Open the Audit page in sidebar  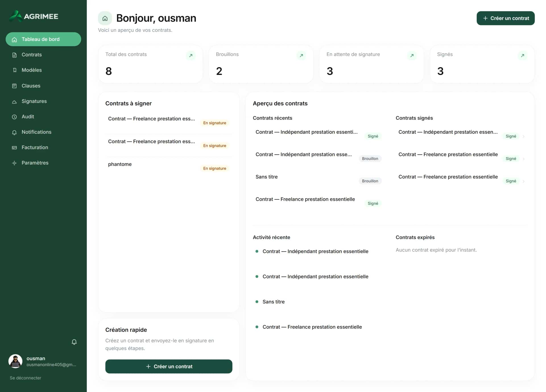click(x=43, y=117)
